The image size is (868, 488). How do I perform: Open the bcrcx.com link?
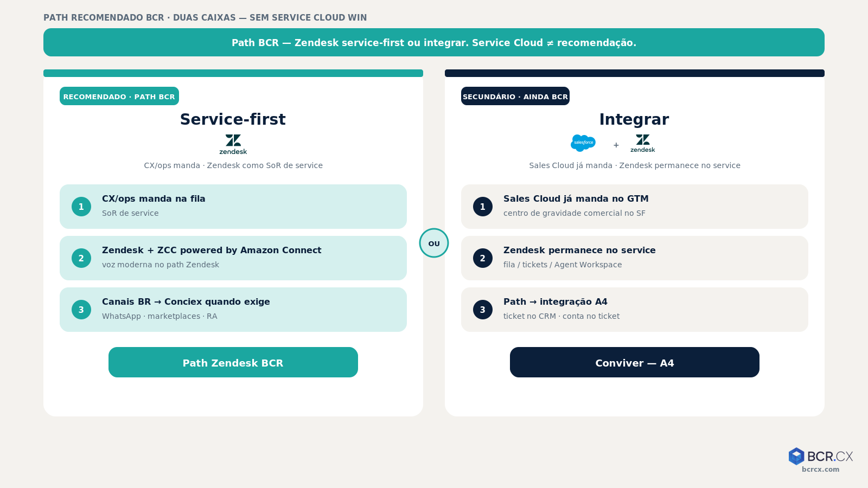[x=820, y=470]
